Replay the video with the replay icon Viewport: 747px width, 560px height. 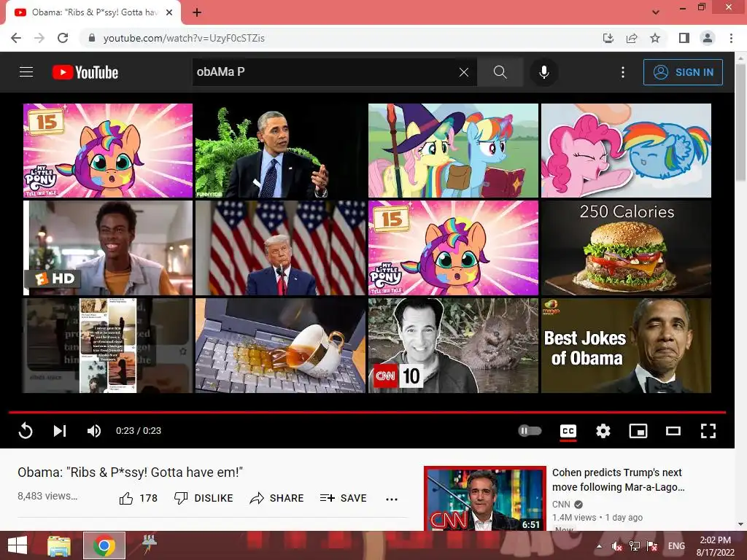point(26,431)
